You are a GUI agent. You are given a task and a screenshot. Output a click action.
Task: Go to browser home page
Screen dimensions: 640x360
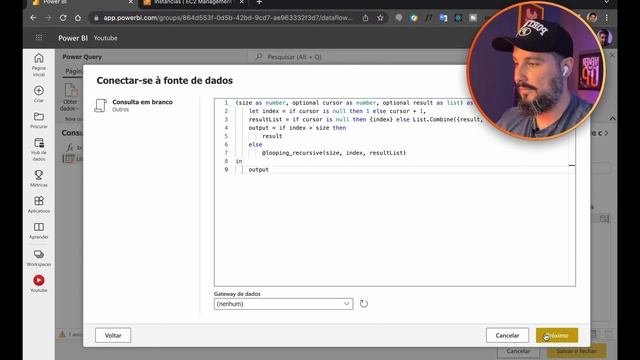point(78,18)
